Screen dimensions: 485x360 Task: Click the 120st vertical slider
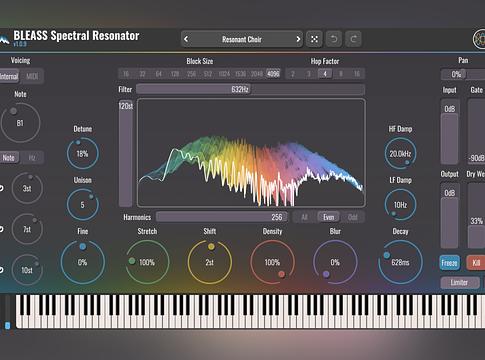(x=126, y=153)
